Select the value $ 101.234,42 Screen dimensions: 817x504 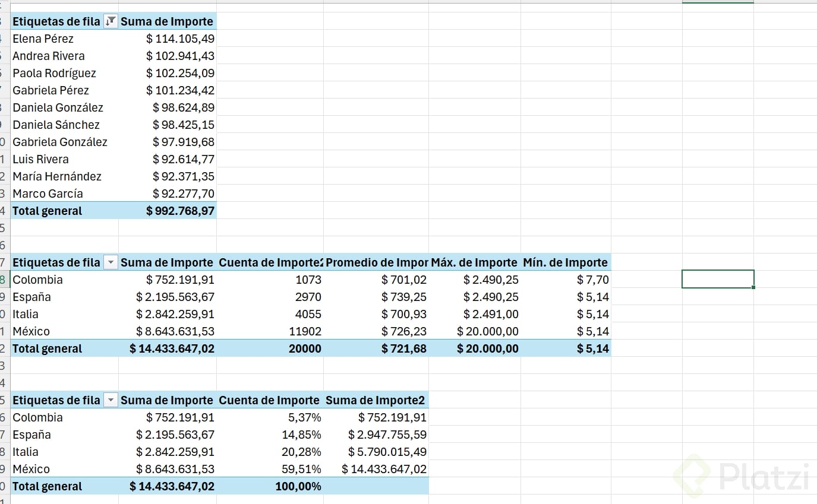coord(180,90)
